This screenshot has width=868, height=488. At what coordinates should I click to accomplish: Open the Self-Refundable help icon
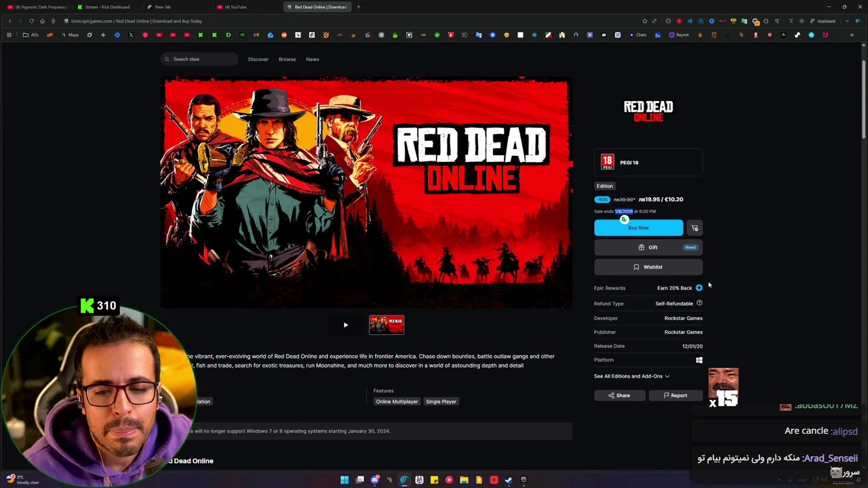tap(699, 303)
